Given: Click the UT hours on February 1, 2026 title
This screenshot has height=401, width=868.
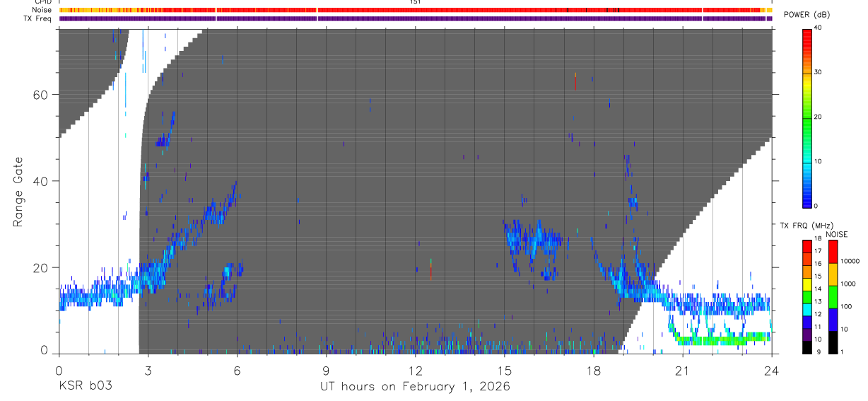Looking at the screenshot, I should pos(416,386).
